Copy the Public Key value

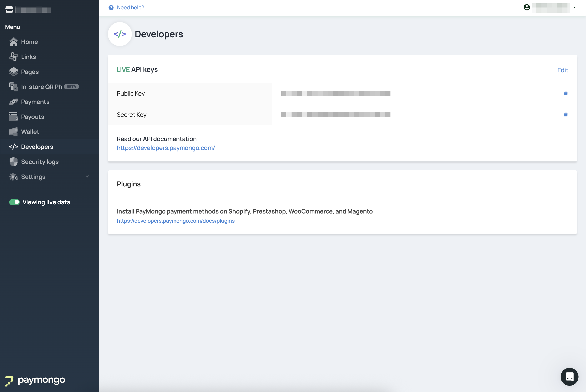pyautogui.click(x=566, y=94)
